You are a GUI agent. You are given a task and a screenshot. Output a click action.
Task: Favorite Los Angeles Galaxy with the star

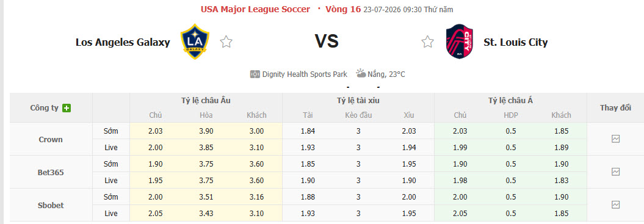[x=226, y=42]
